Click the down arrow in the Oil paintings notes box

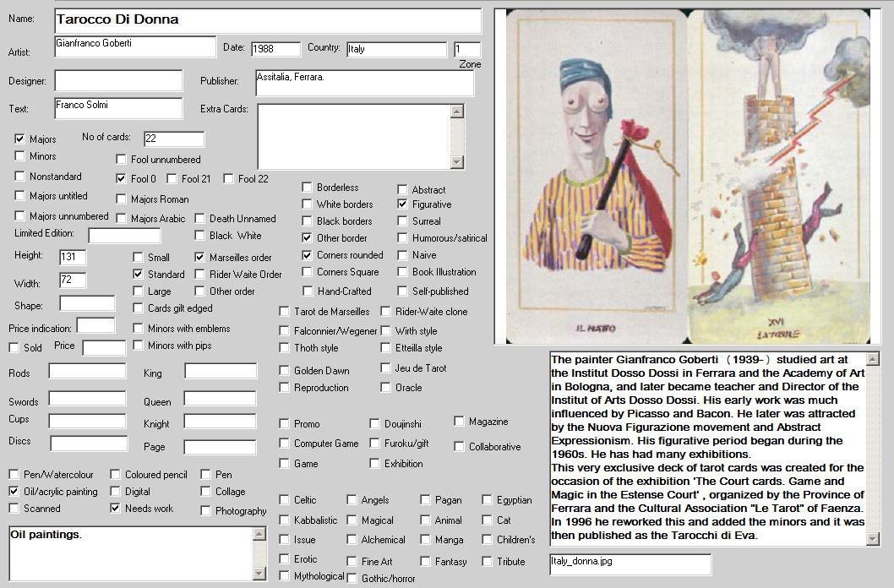[x=260, y=574]
